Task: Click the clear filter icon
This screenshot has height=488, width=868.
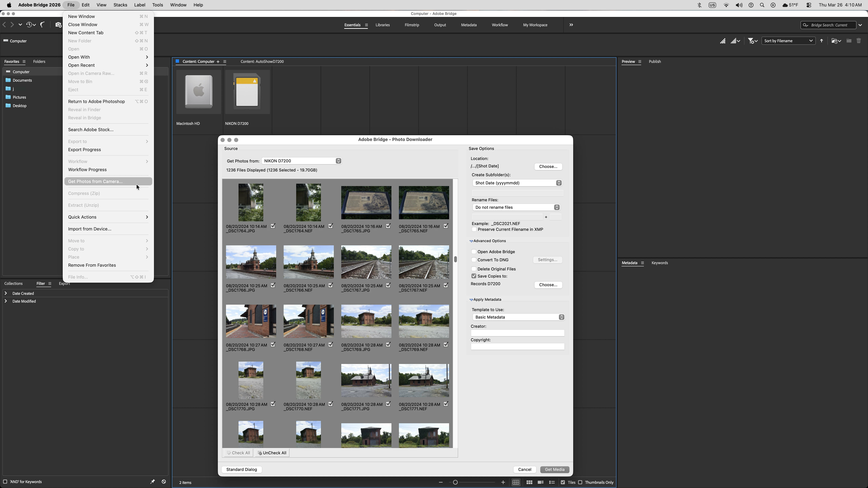Action: (164, 482)
